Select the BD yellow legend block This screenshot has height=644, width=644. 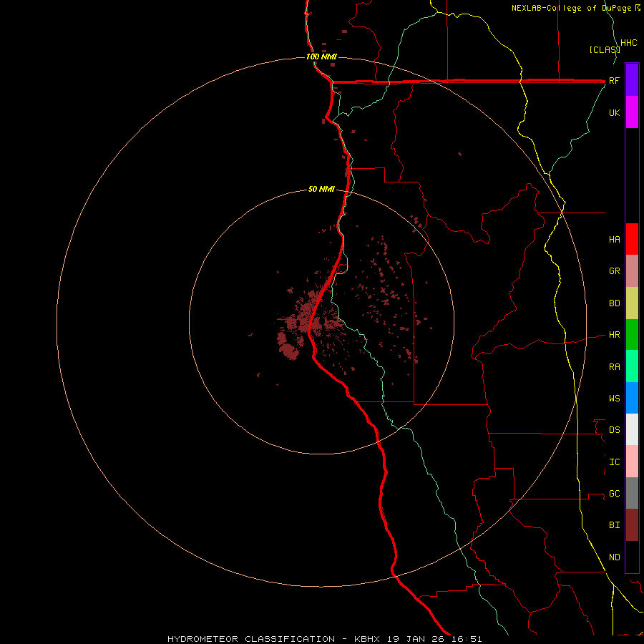coord(632,303)
